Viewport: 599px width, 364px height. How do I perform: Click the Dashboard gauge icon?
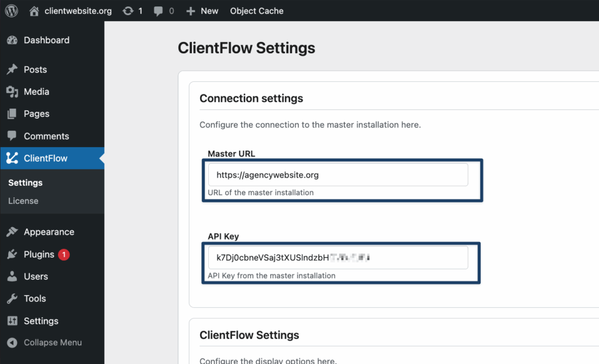point(12,40)
